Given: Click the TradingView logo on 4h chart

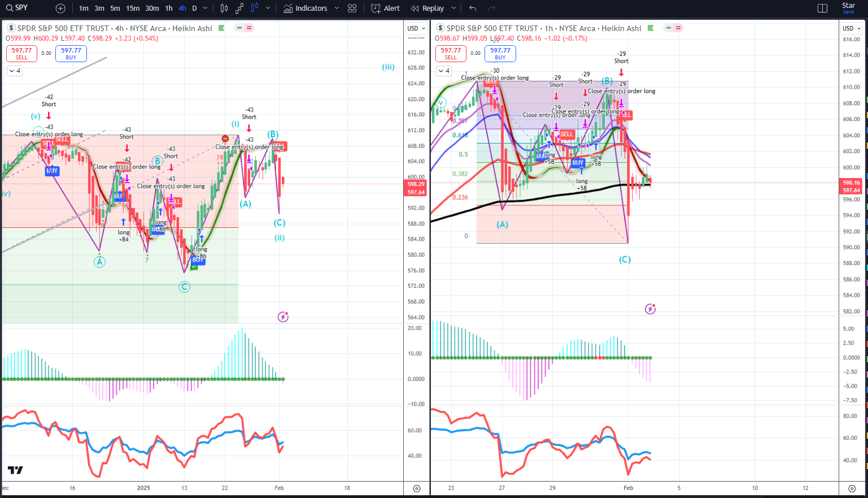Looking at the screenshot, I should [15, 470].
